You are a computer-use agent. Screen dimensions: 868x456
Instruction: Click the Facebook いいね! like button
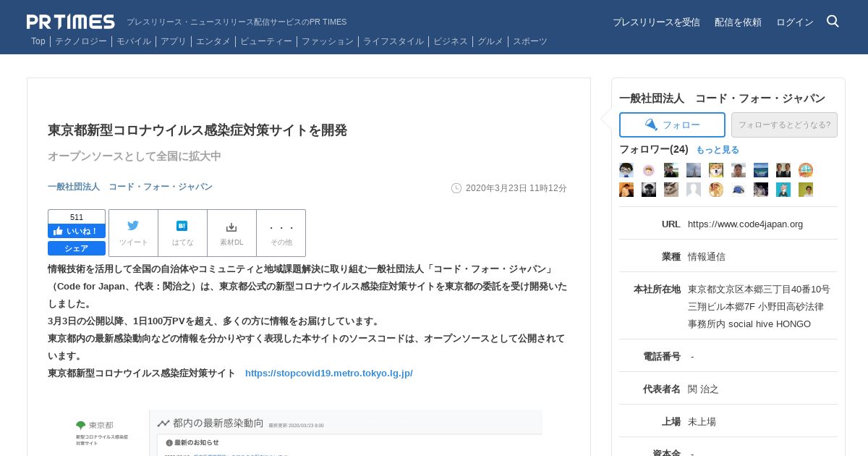(x=77, y=231)
